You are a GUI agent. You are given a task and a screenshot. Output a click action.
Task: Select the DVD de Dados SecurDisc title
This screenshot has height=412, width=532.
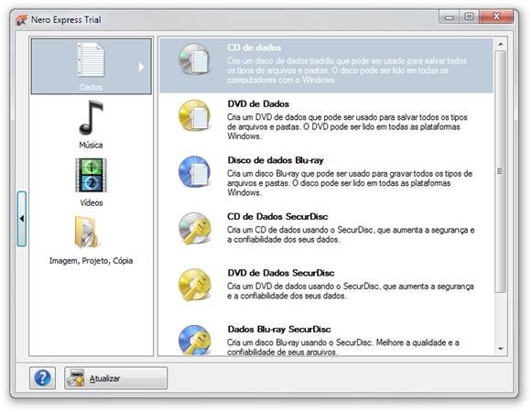pyautogui.click(x=281, y=273)
